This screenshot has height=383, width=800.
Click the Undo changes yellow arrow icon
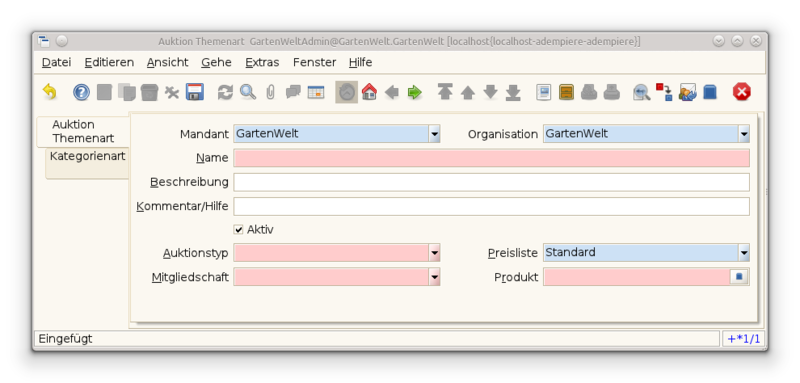click(49, 92)
